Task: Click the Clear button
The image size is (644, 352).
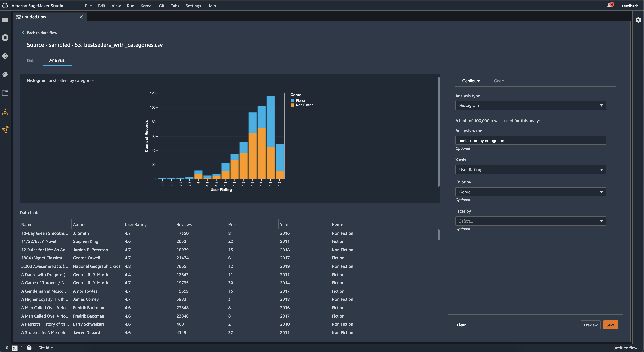Action: pyautogui.click(x=461, y=325)
